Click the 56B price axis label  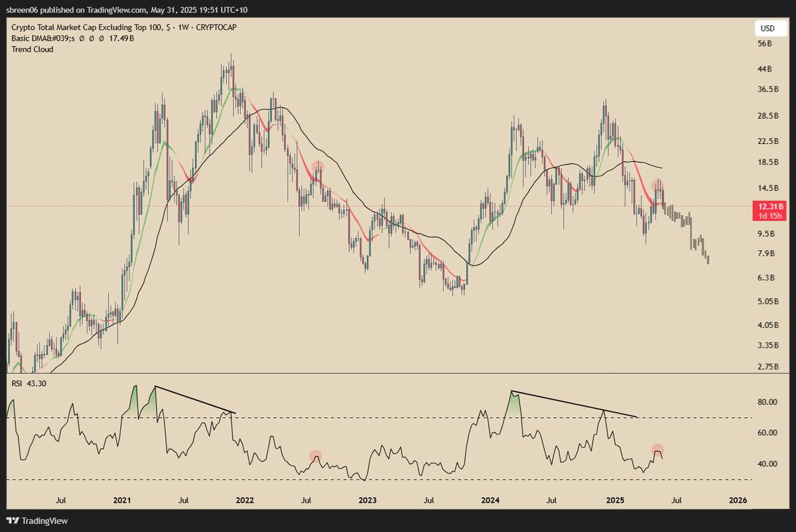764,44
